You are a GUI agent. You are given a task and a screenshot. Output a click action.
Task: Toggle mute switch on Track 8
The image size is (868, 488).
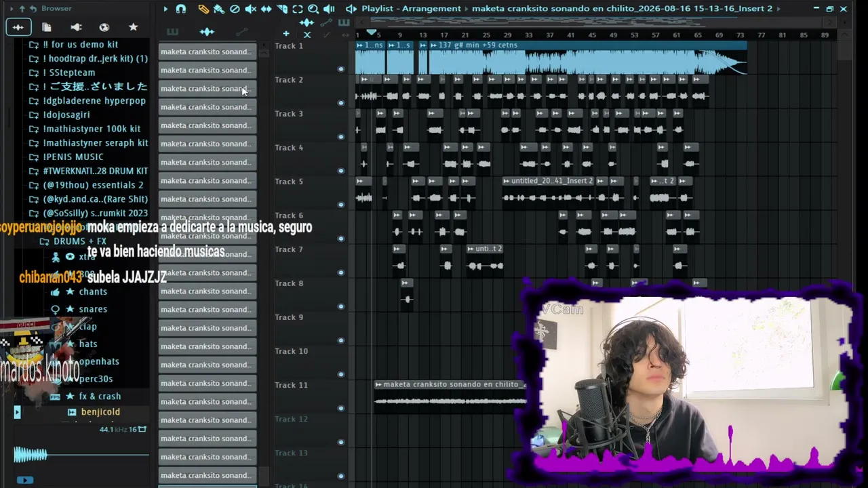pos(341,306)
